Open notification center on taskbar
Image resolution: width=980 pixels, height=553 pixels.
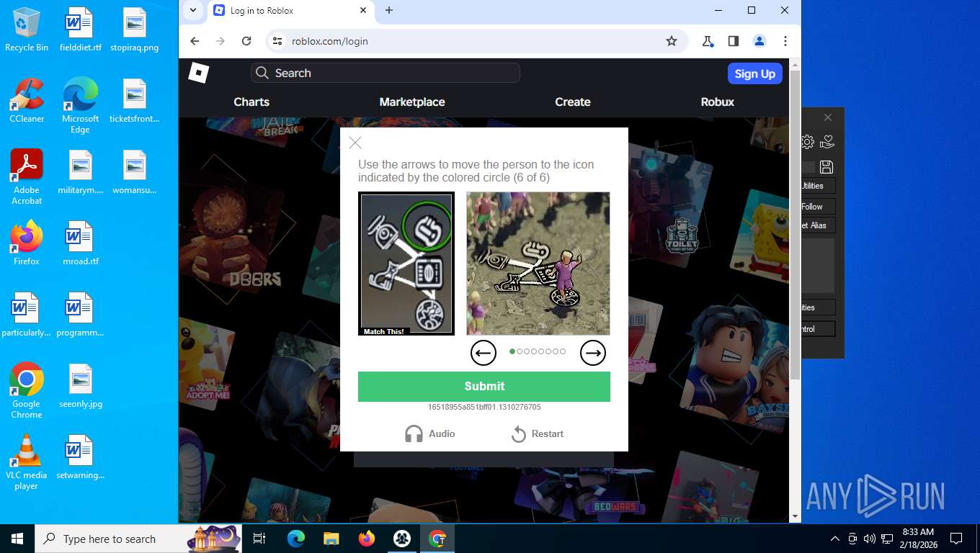point(956,539)
